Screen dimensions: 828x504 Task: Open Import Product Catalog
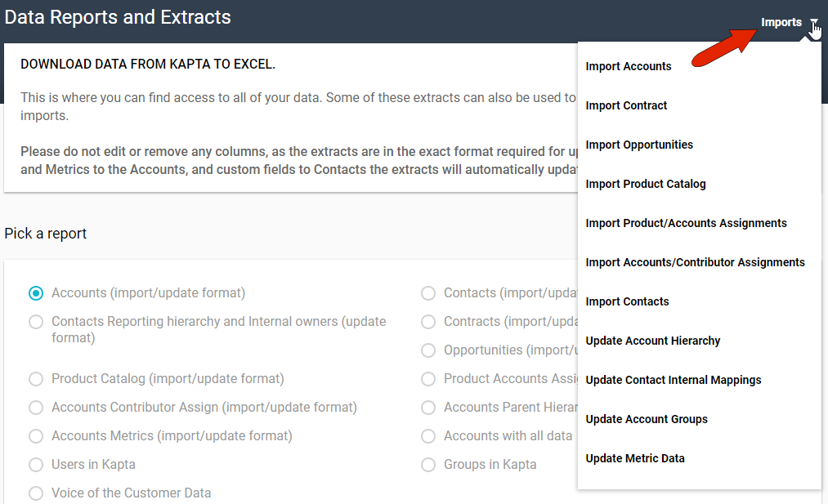pyautogui.click(x=646, y=184)
